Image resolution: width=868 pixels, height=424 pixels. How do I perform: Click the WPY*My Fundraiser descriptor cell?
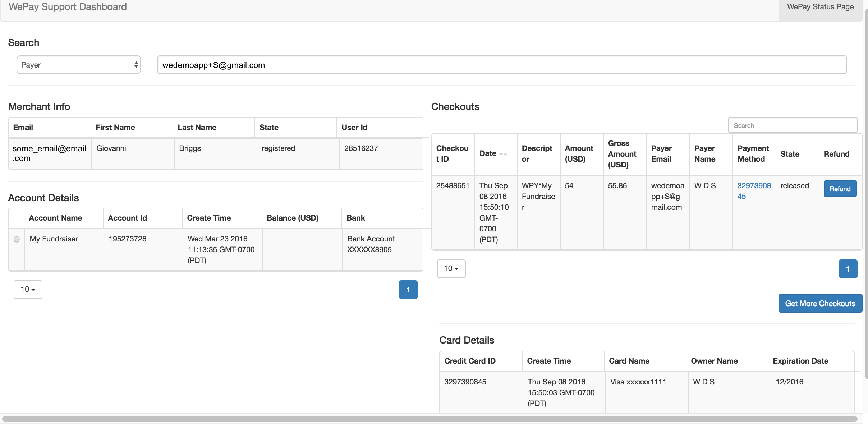pyautogui.click(x=538, y=213)
